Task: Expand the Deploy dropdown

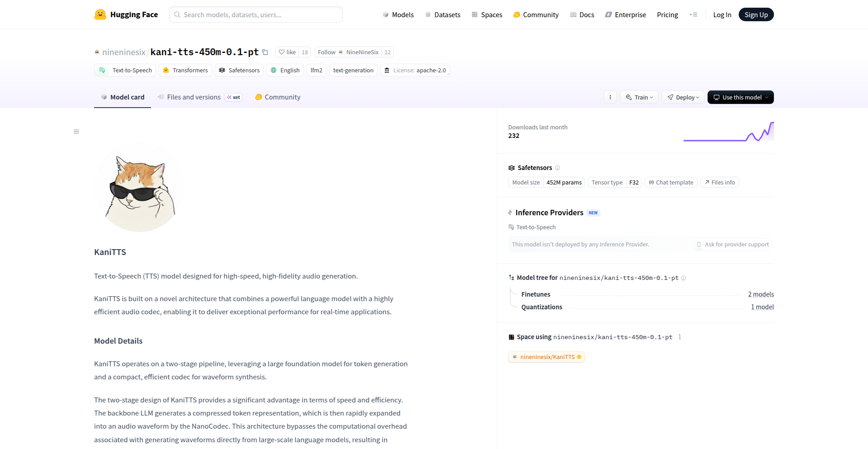Action: (683, 97)
